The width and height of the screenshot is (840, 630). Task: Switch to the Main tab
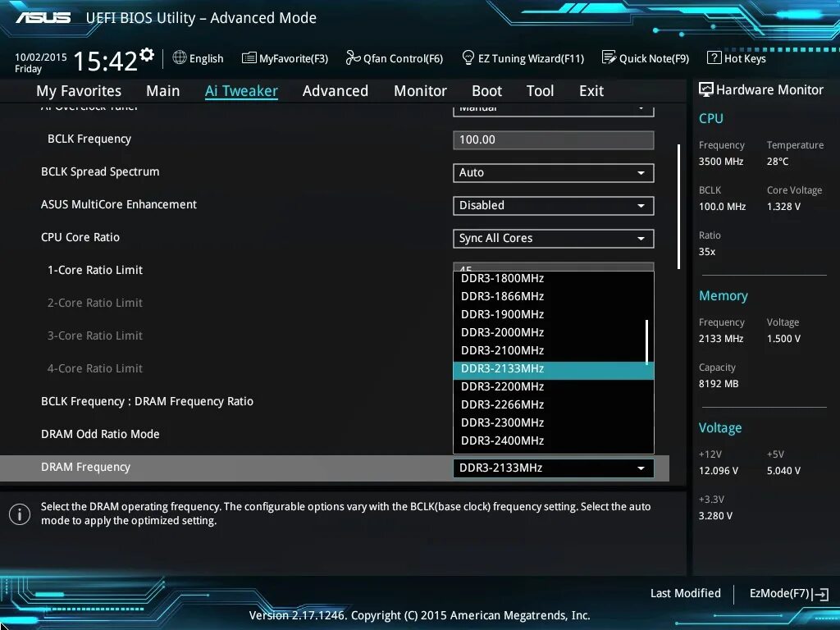(163, 90)
